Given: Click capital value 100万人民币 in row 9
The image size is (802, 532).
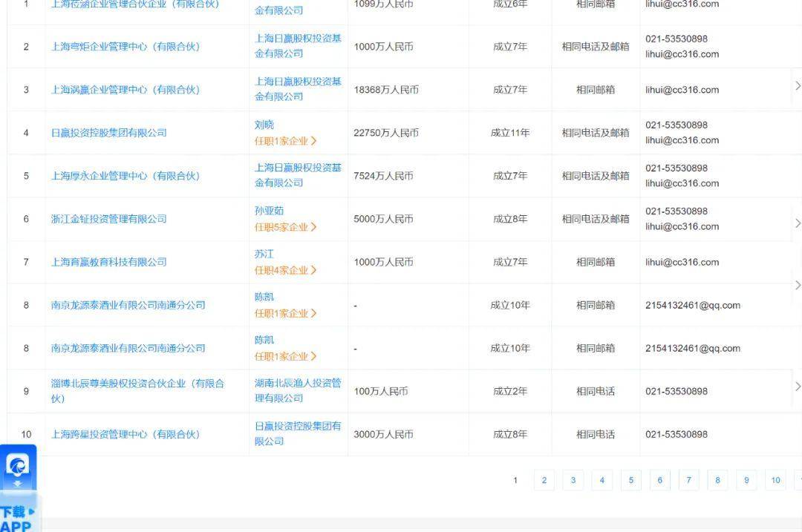Looking at the screenshot, I should tap(381, 392).
